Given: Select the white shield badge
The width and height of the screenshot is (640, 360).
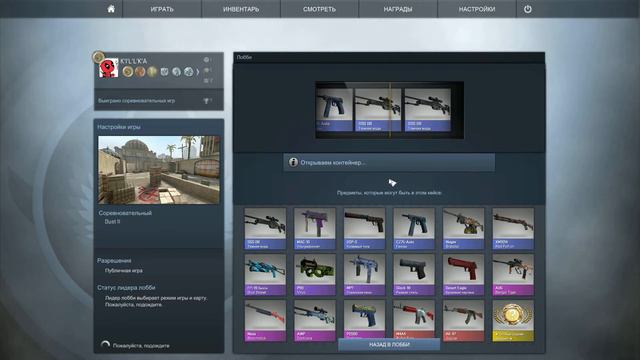Looking at the screenshot, I should tap(164, 72).
